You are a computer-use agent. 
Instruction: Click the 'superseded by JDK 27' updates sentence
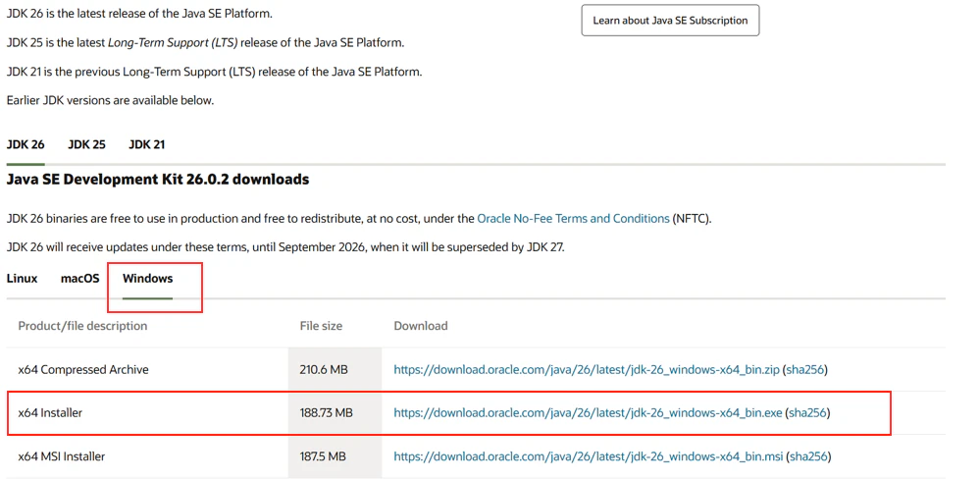point(285,247)
